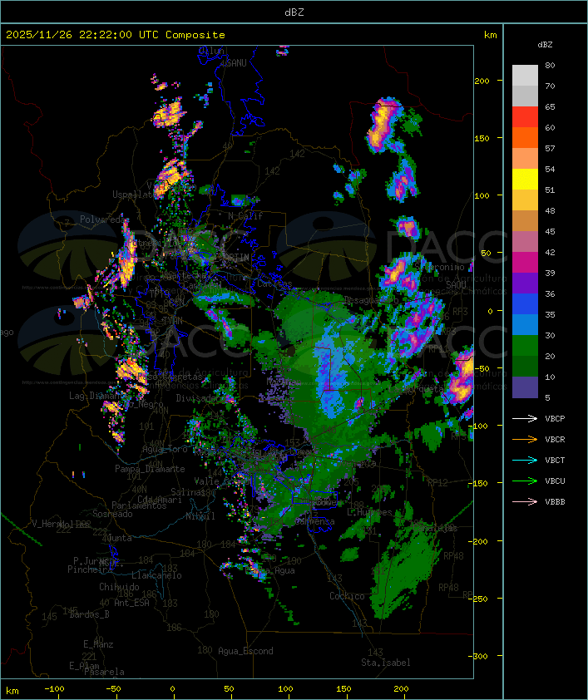Screen dimensions: 588x700
Task: Click the -100 tick on the horizontal axis
Action: (54, 689)
